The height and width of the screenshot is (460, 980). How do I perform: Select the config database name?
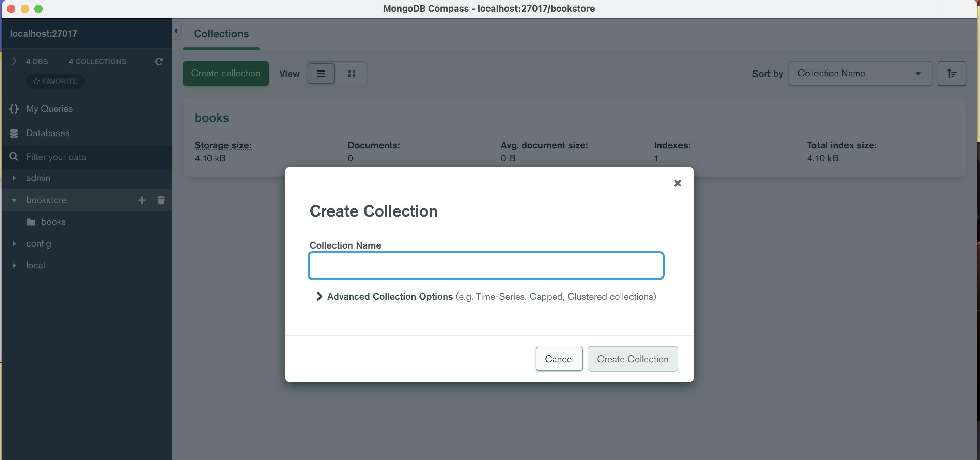coord(38,243)
